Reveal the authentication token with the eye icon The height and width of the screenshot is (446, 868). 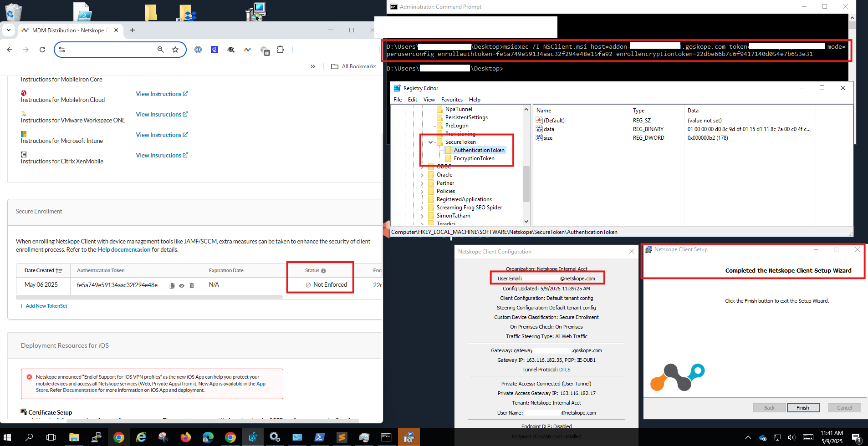tap(182, 285)
